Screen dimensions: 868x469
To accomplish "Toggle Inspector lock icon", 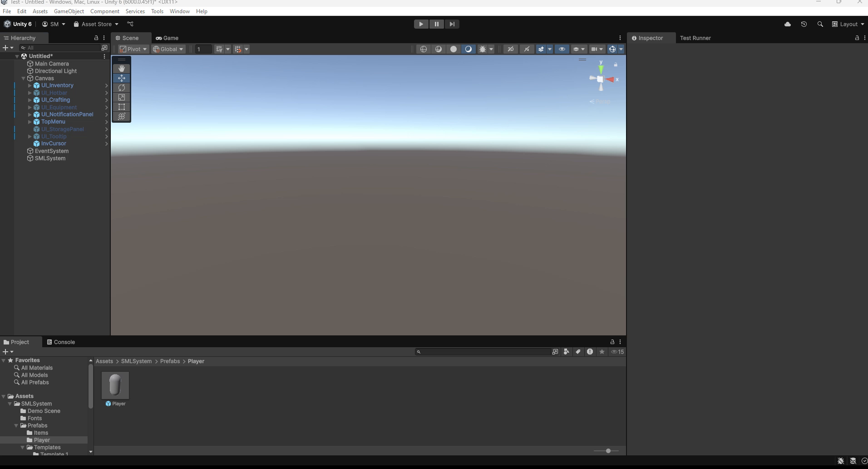I will pyautogui.click(x=857, y=38).
